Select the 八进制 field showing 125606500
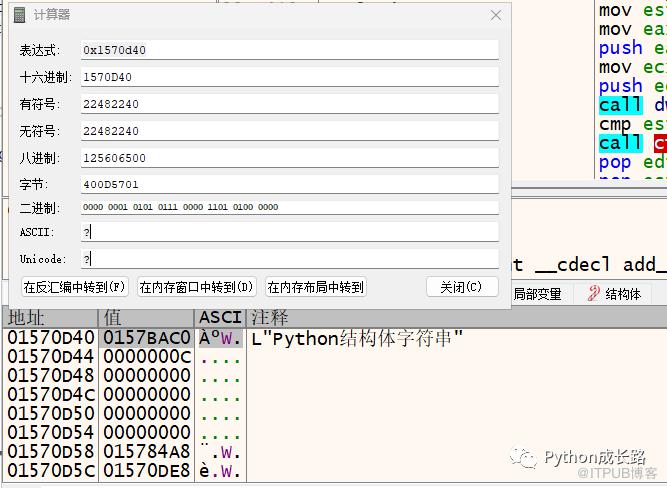This screenshot has height=488, width=667. 289,158
